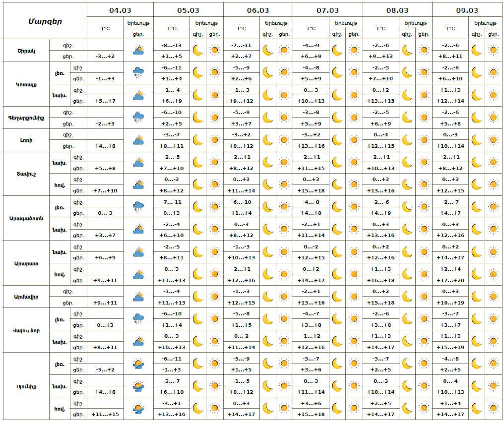The image size is (504, 424).
Task: Click the sun icon for Գեղարքունիք on 06.03
Action: (x=284, y=118)
